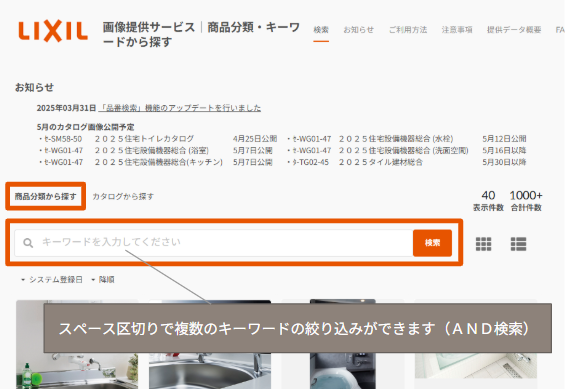Open the dark toilet product thumbnail

pos(343,344)
